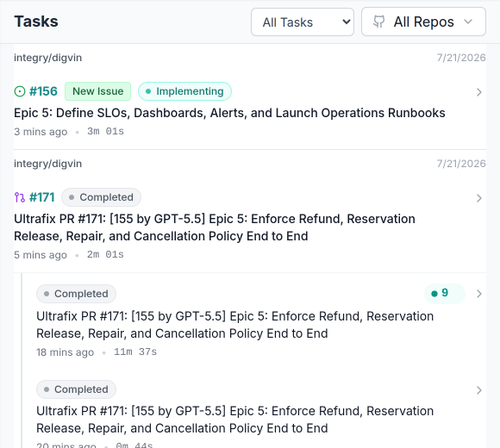Click the Completed badge next to #171

tap(101, 197)
